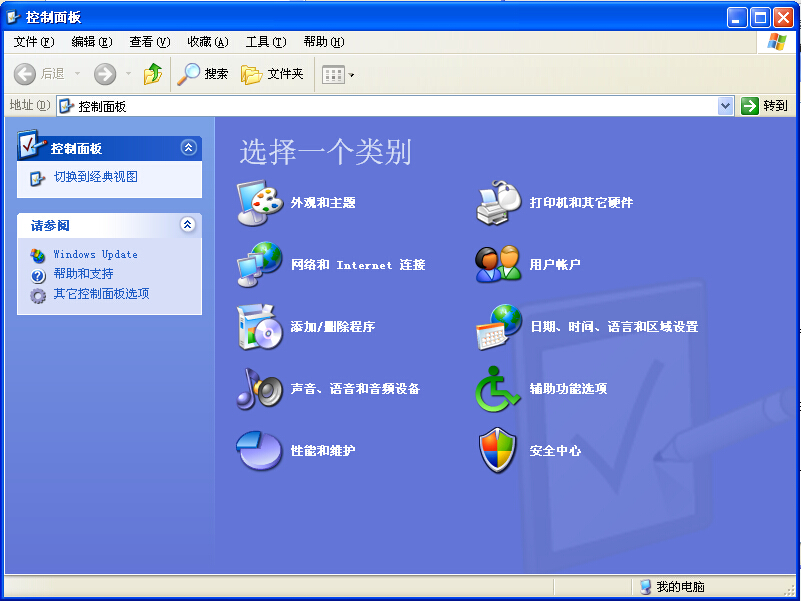Open the forward button history dropdown arrow
Screen dimensions: 801x601
pyautogui.click(x=128, y=74)
